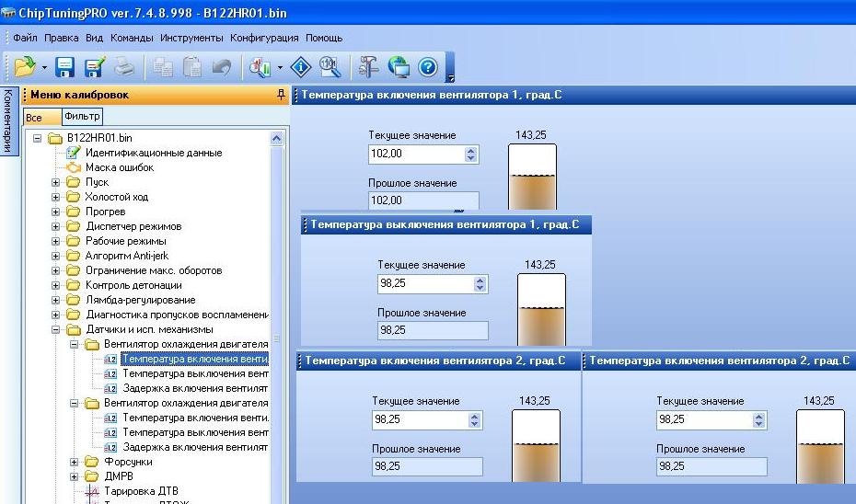Expand the Контроль детонации folder
Viewport: 856px width, 504px height.
pos(55,285)
